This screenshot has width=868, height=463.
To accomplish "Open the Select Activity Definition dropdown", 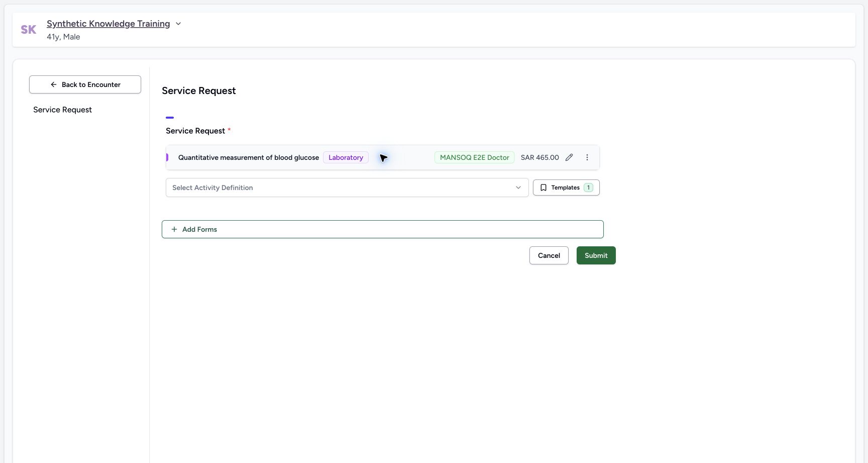I will 347,188.
